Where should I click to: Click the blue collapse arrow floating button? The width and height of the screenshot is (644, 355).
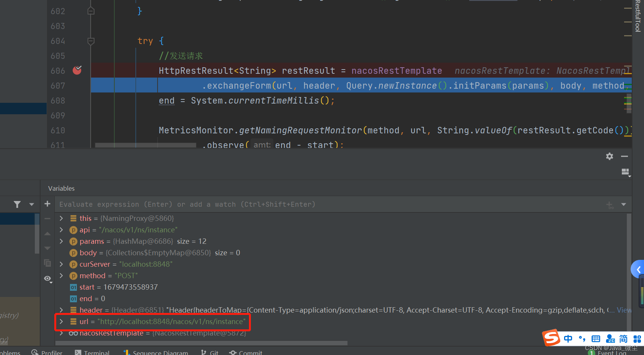click(x=637, y=270)
